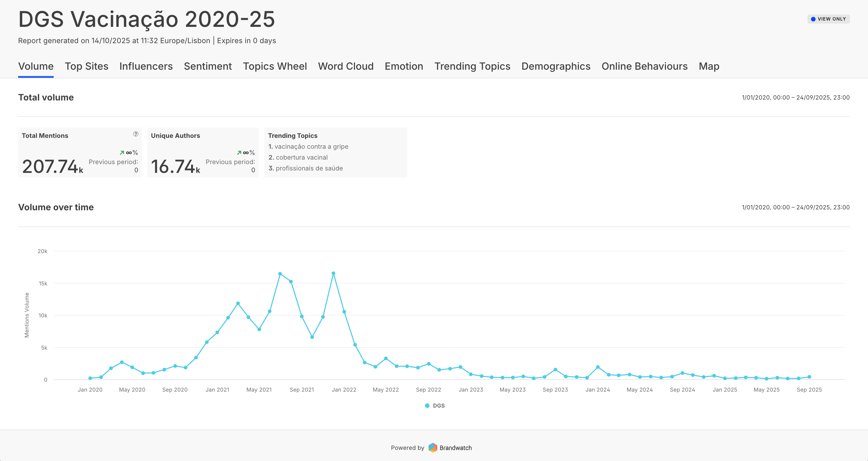Image resolution: width=868 pixels, height=461 pixels.
Task: Switch to the Sentiment tab
Action: 208,66
